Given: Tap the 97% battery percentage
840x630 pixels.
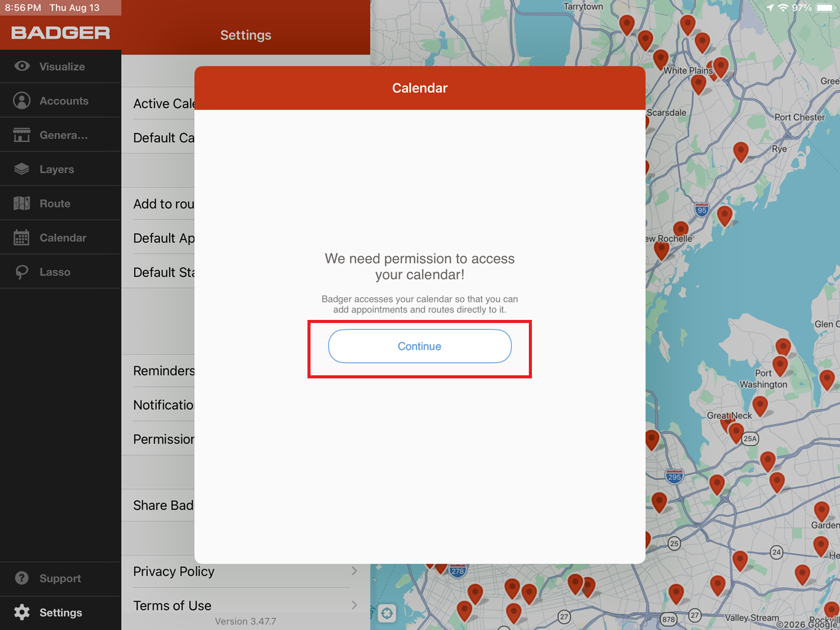Looking at the screenshot, I should pos(802,7).
